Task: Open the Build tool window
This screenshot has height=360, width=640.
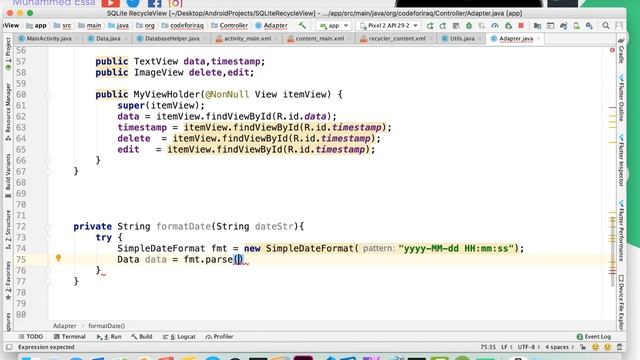Action: click(142, 336)
